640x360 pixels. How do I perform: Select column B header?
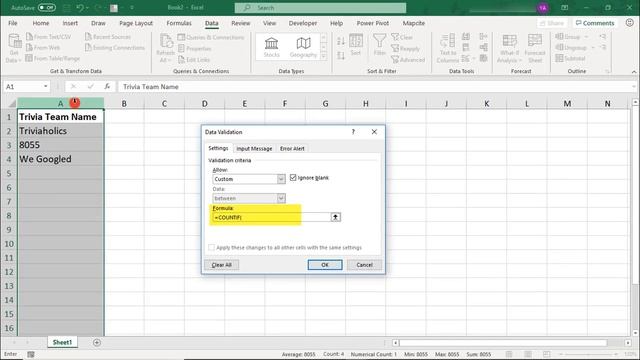[x=124, y=104]
